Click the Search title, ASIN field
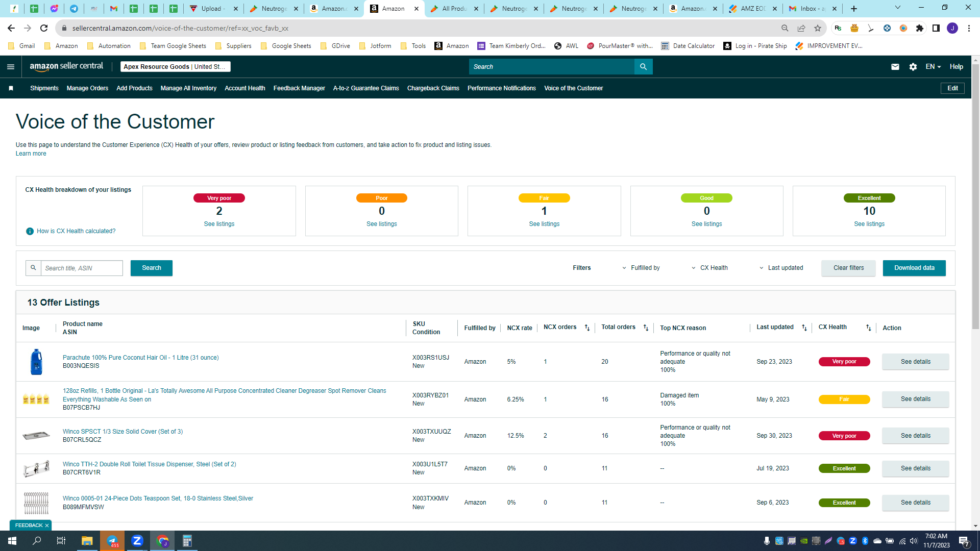This screenshot has height=551, width=980. click(x=82, y=268)
